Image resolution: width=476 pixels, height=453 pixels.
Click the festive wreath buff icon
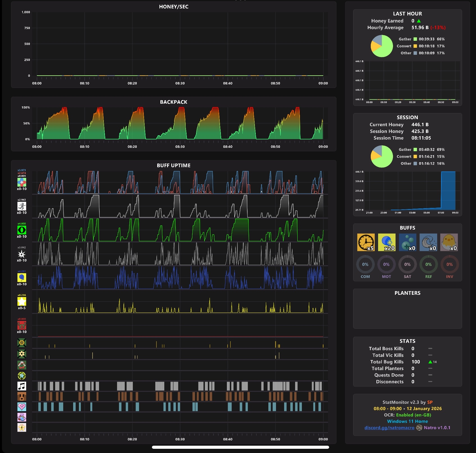point(22,365)
